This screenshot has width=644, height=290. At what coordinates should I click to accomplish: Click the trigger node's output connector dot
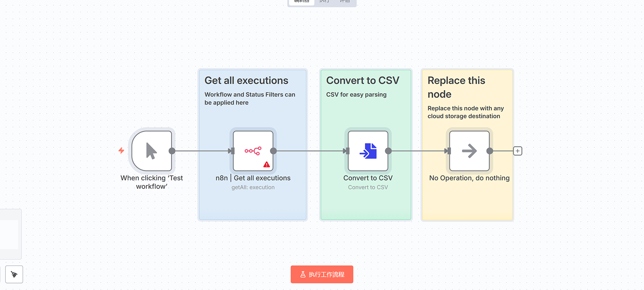click(x=172, y=151)
